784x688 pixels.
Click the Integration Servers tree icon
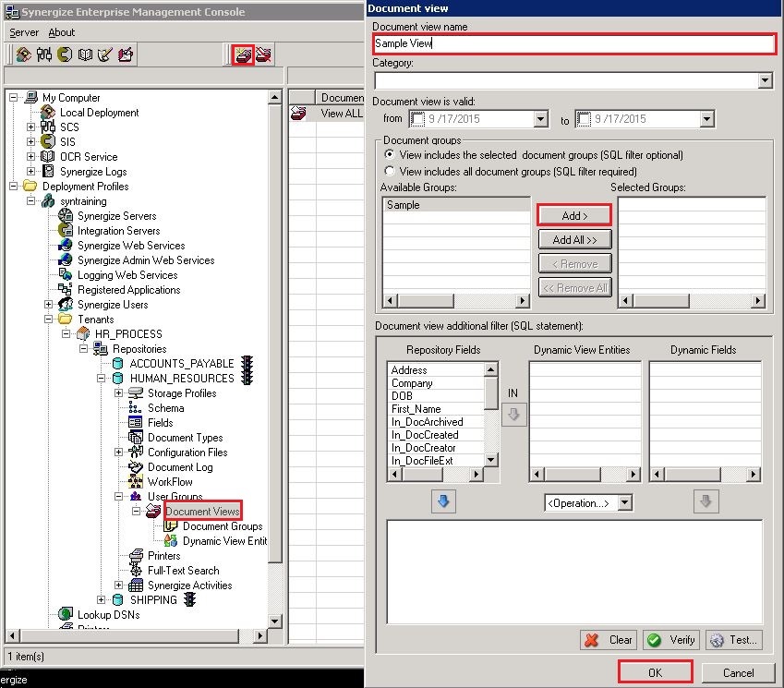tap(66, 231)
